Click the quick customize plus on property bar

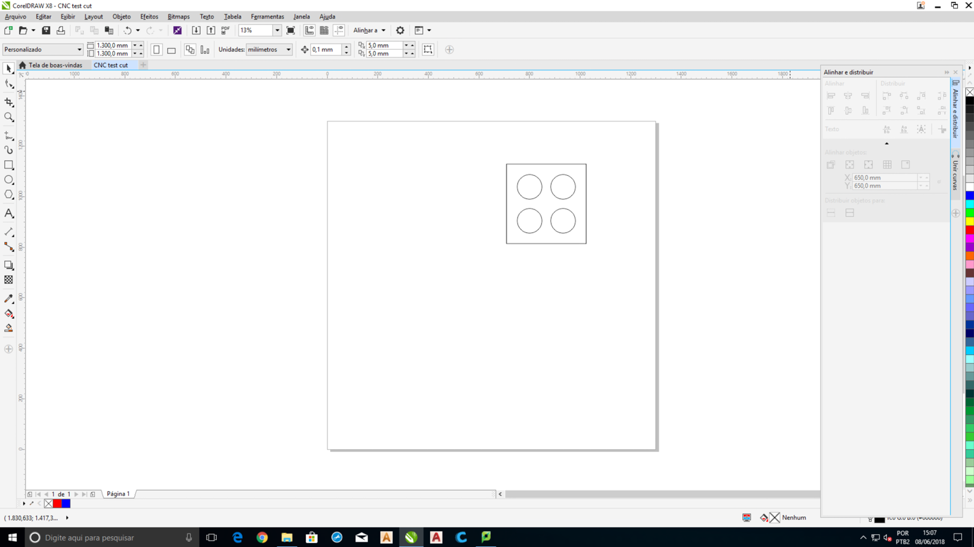(x=449, y=50)
